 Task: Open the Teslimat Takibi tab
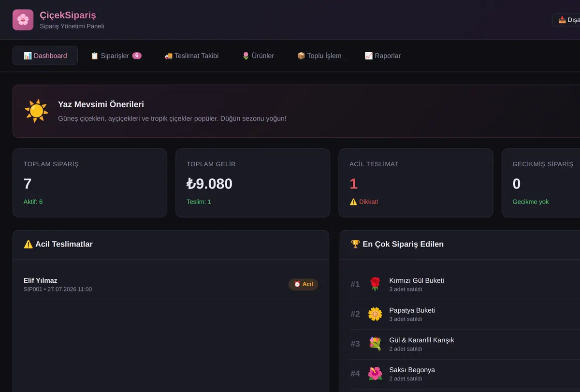[191, 56]
